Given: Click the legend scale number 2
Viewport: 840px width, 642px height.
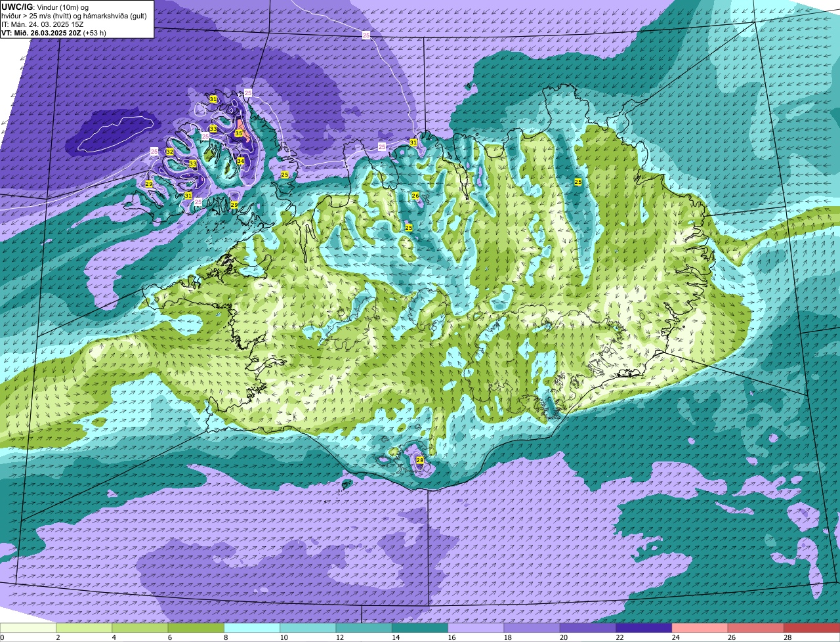Looking at the screenshot, I should point(58,637).
